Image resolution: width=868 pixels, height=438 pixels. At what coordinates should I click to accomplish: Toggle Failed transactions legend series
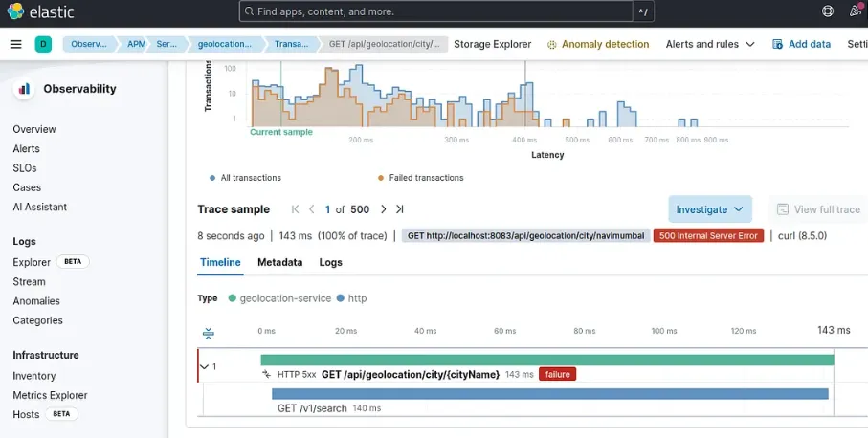tap(421, 178)
